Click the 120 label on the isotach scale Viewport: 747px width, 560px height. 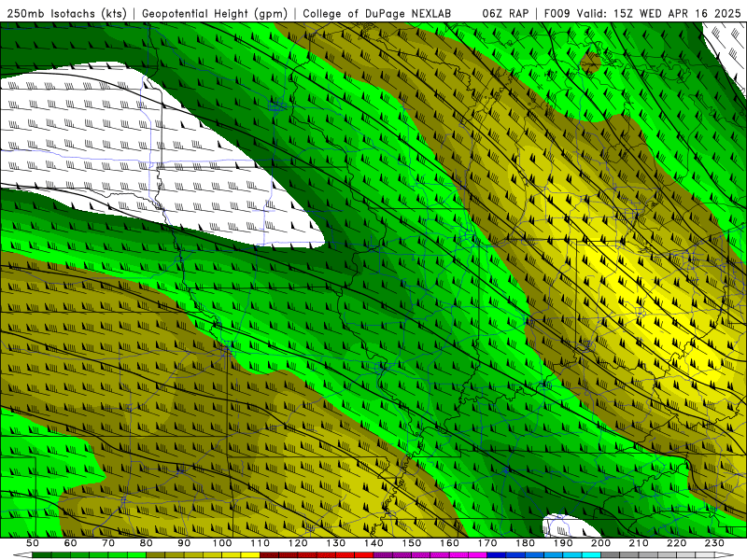point(298,543)
